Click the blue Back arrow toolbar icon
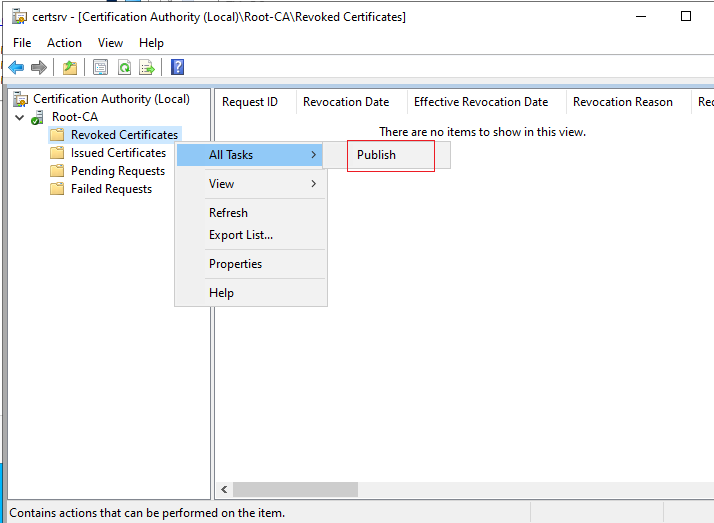714x523 pixels. click(16, 68)
